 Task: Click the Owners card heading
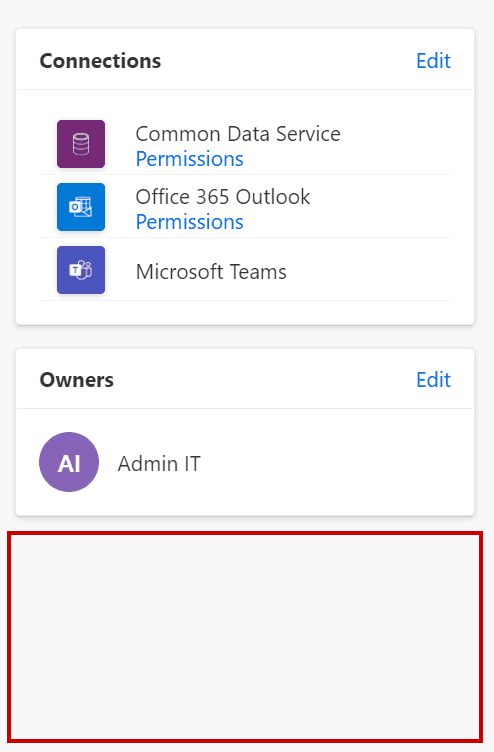coord(77,380)
